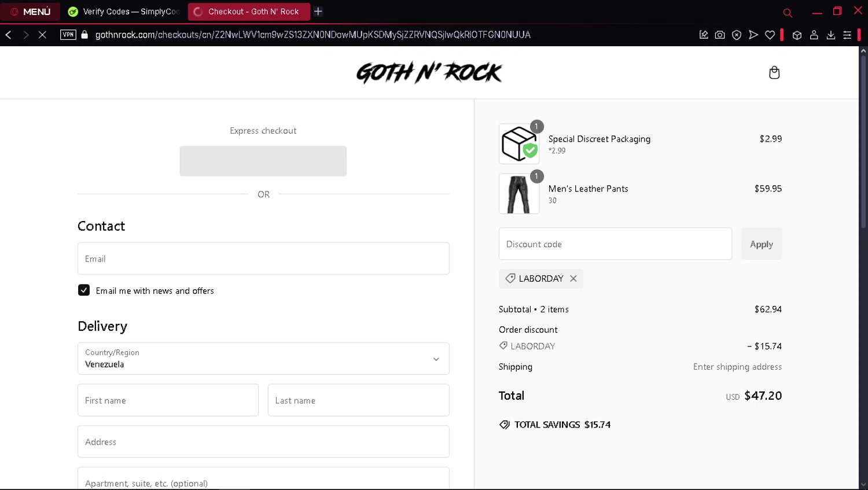Click the Men's Leather Pants thumbnail
Image resolution: width=868 pixels, height=490 pixels.
pyautogui.click(x=519, y=194)
